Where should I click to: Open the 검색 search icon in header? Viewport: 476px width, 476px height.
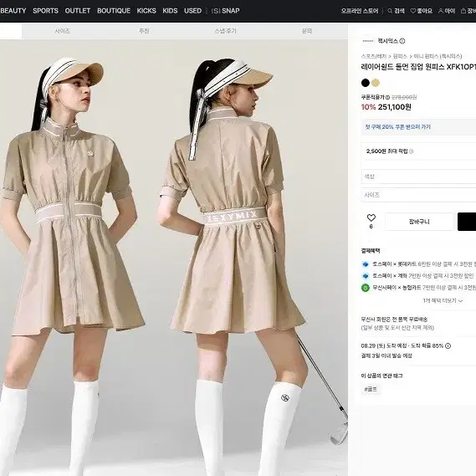[x=397, y=11]
